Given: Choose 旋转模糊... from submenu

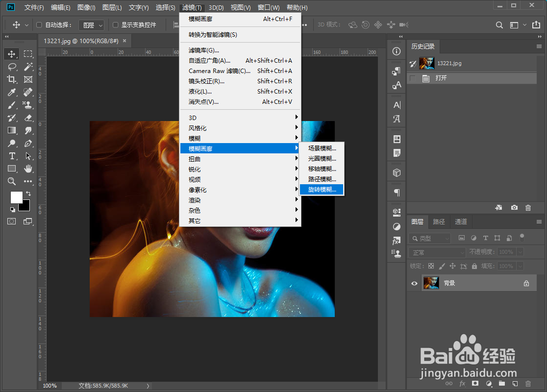Looking at the screenshot, I should point(322,189).
